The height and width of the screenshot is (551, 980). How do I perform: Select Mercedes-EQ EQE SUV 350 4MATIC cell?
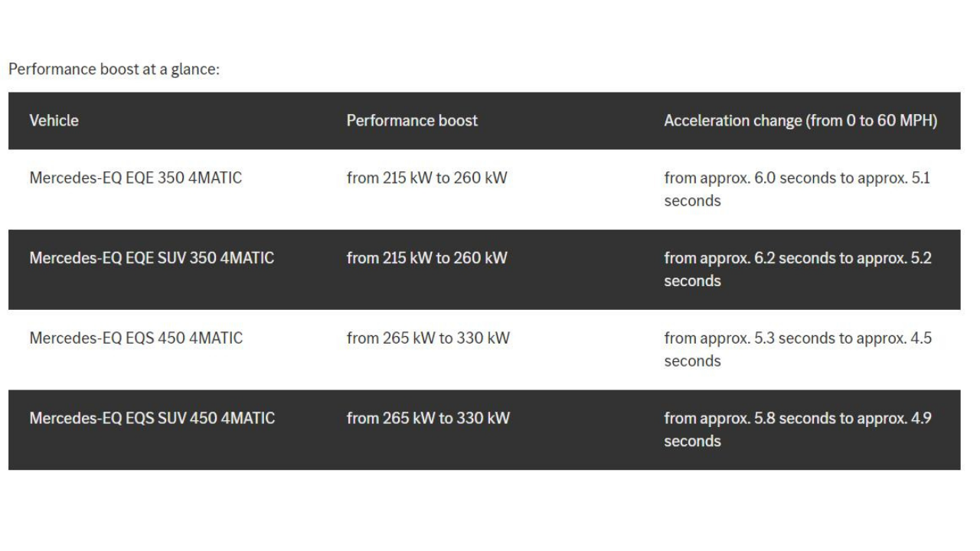coord(152,259)
